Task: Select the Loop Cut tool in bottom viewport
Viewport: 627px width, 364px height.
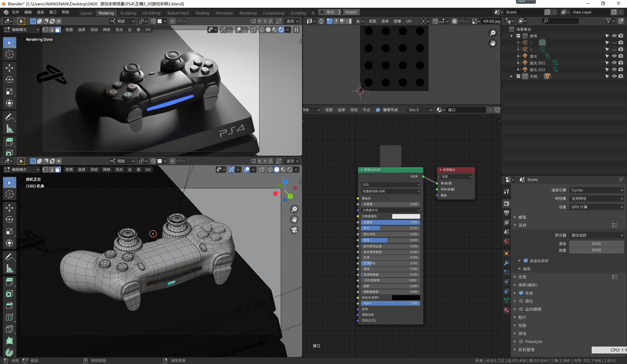Action: (9, 317)
